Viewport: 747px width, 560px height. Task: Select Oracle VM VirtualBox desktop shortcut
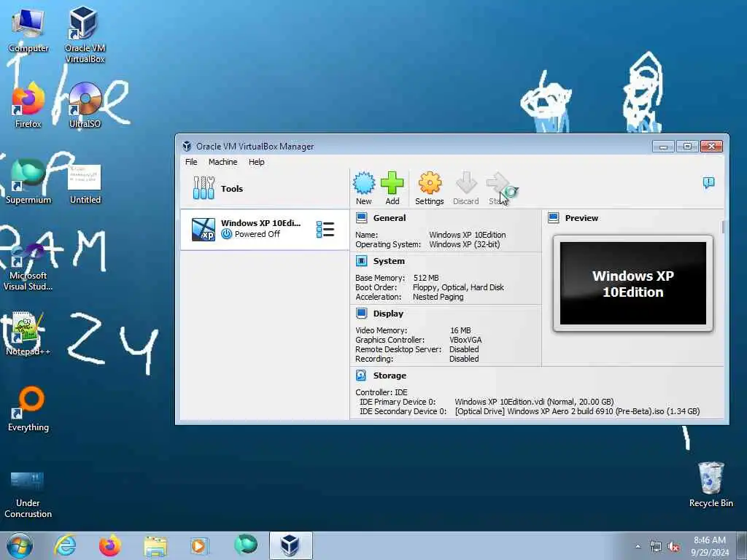coord(85,34)
